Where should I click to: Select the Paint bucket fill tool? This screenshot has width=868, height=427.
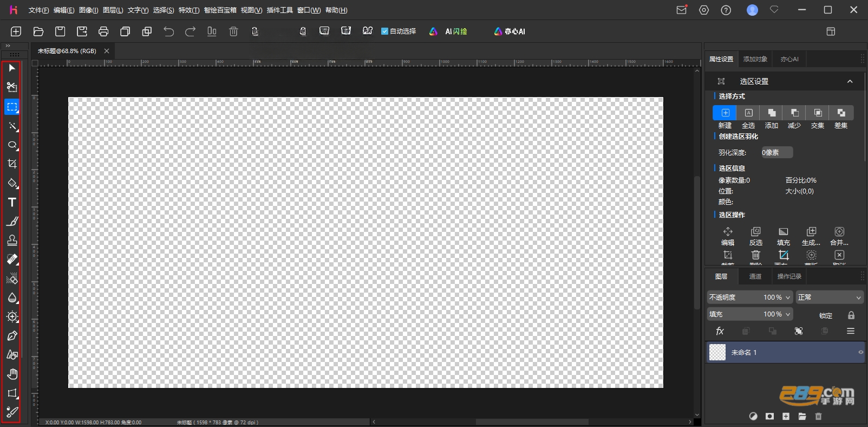12,183
